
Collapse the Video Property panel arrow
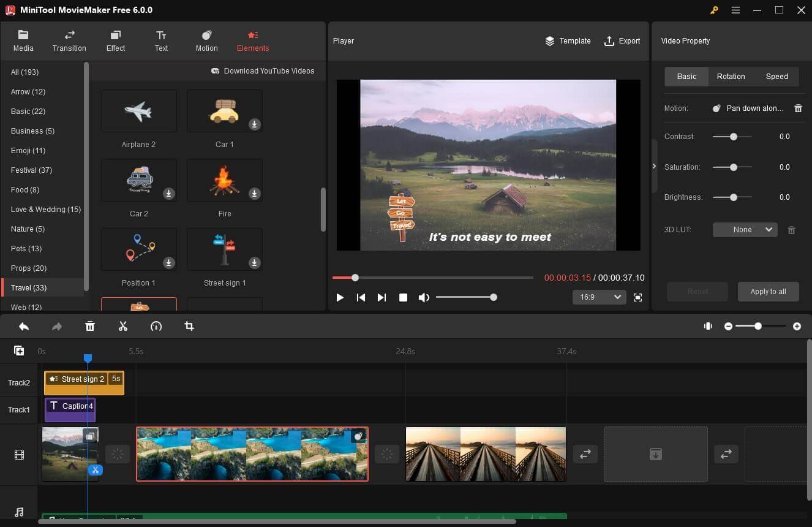click(x=653, y=167)
